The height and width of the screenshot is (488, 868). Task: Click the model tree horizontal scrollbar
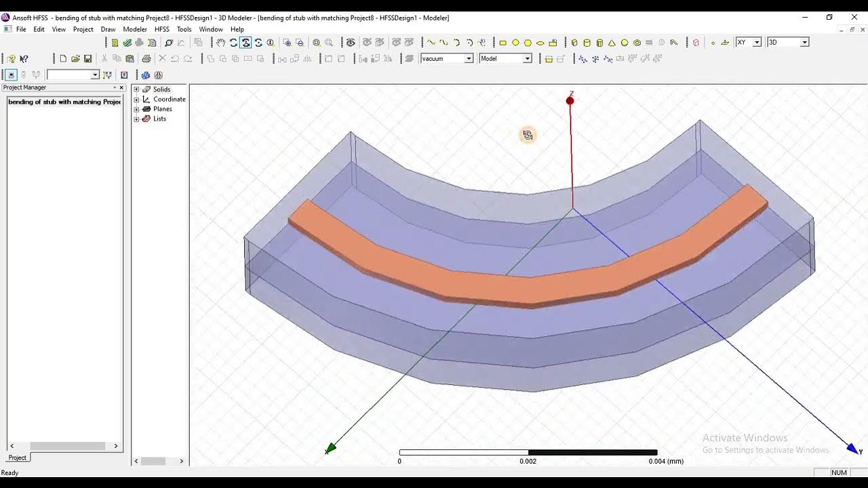(159, 461)
